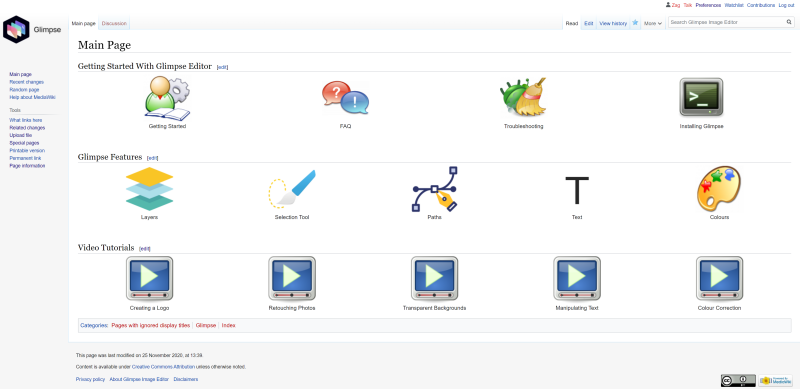
Task: Open the Watchlist link
Action: (734, 5)
